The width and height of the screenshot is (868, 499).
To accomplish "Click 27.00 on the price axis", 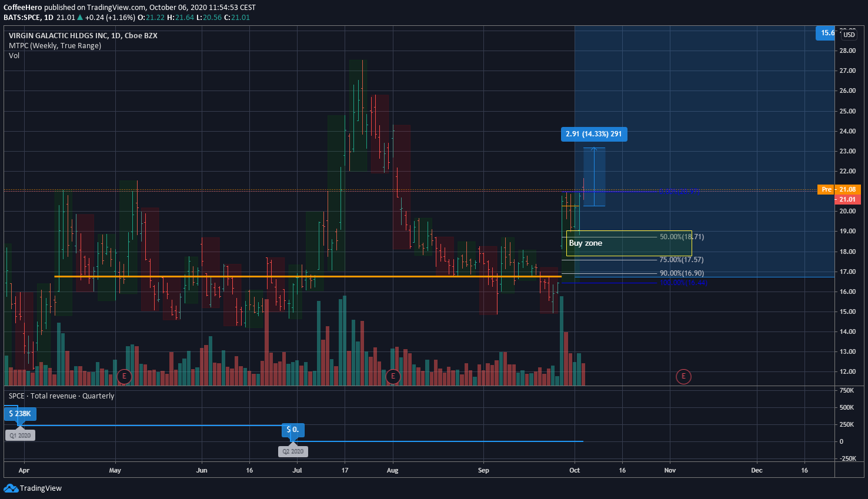I will 847,71.
